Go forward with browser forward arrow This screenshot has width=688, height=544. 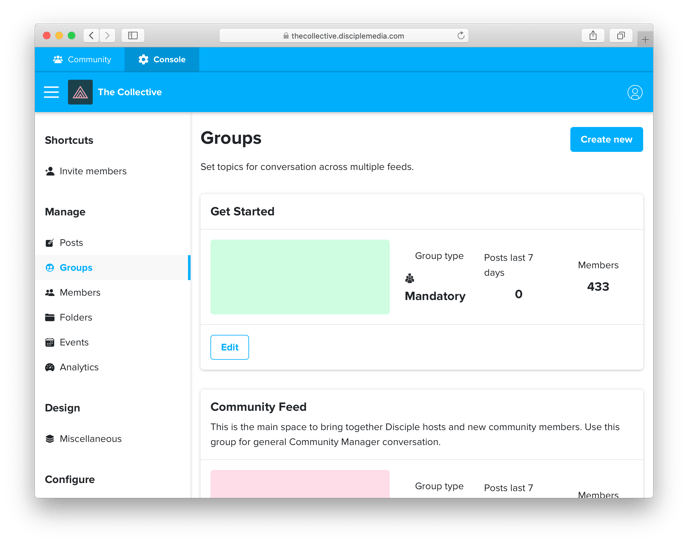[107, 36]
